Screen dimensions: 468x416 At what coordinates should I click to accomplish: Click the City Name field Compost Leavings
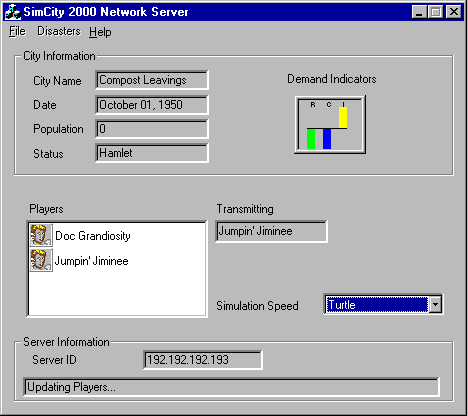pos(152,80)
